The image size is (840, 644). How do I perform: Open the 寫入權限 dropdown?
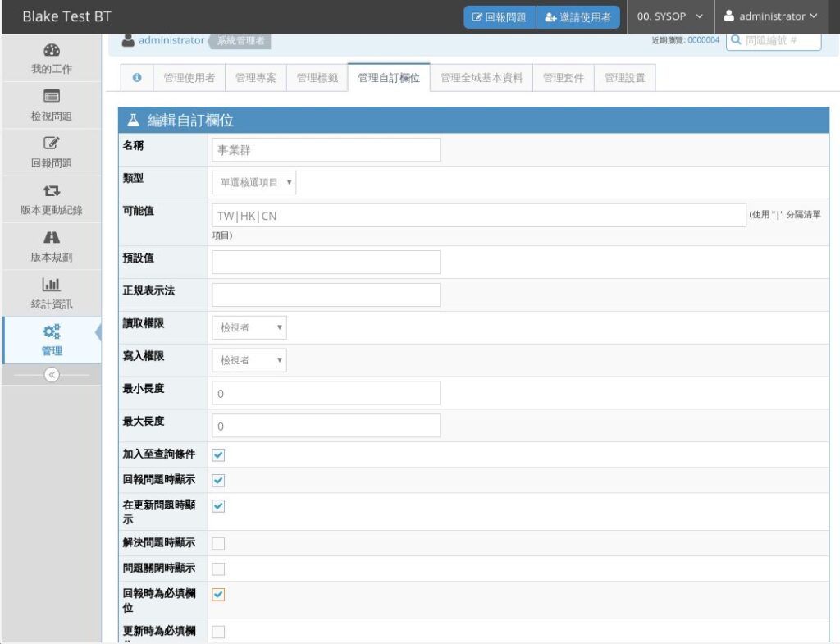pyautogui.click(x=249, y=360)
